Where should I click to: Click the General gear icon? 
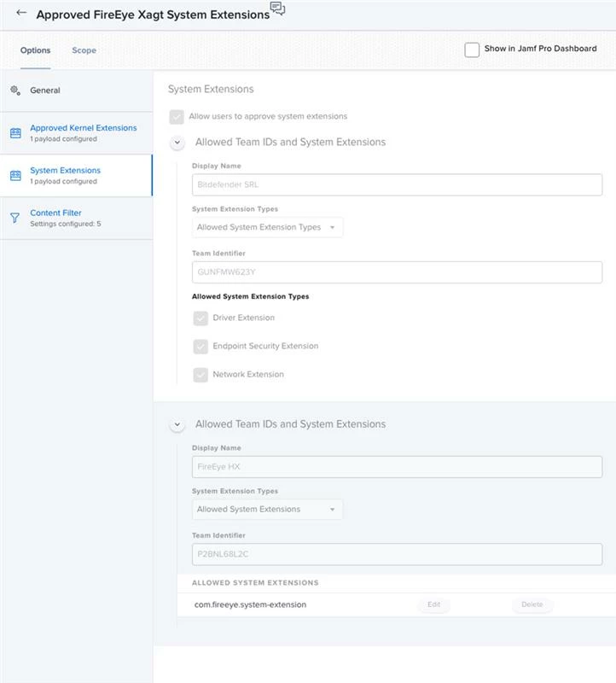point(15,90)
